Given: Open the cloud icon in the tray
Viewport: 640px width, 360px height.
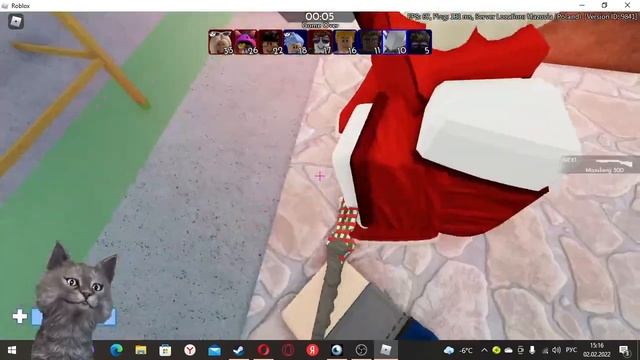Looking at the screenshot, I should (509, 350).
